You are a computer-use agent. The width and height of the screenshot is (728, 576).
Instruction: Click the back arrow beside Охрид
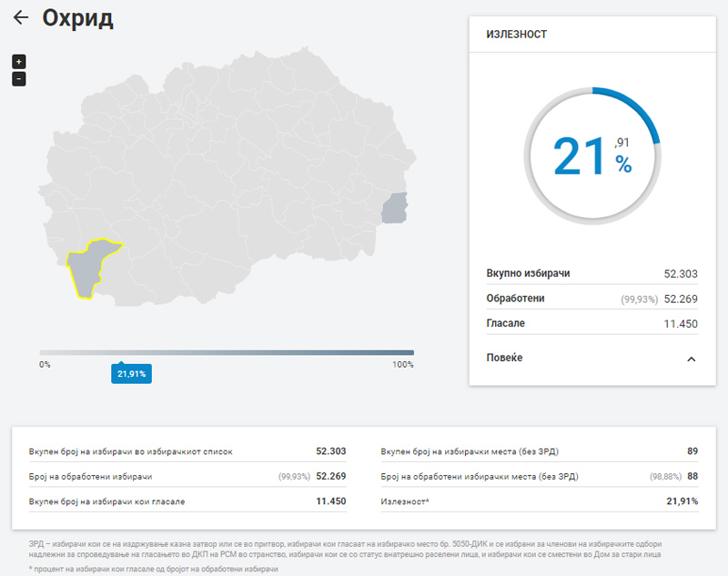pyautogui.click(x=21, y=18)
